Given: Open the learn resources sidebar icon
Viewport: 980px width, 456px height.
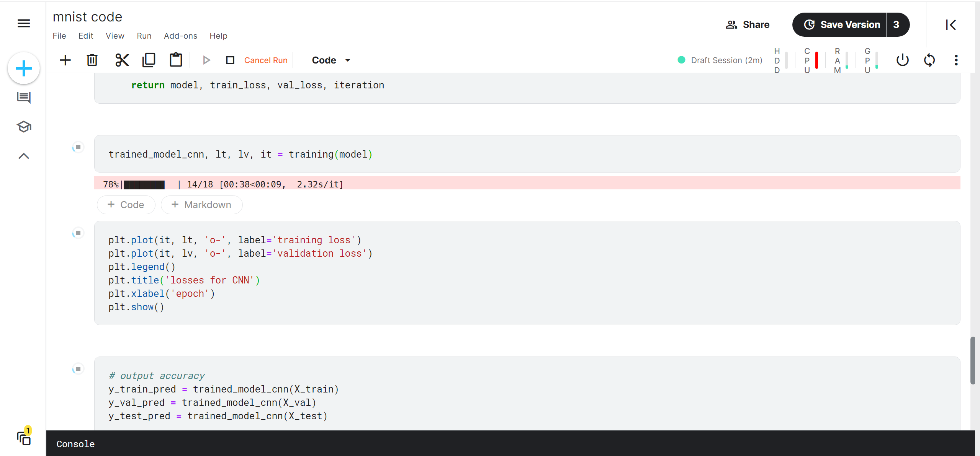Looking at the screenshot, I should (x=24, y=127).
